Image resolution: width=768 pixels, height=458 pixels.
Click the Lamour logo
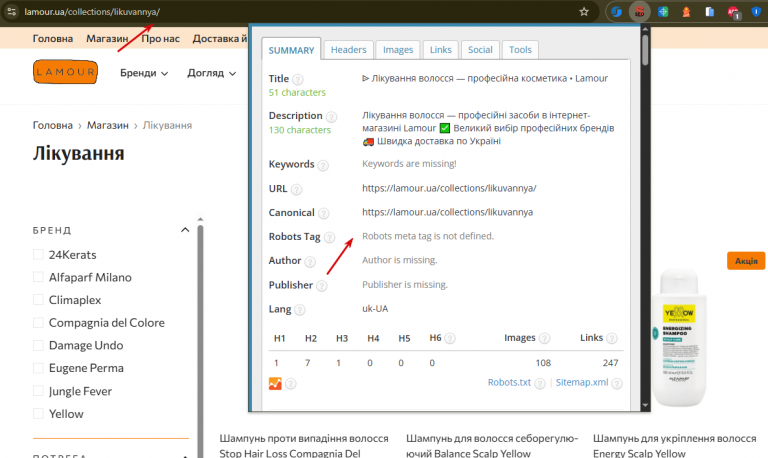(x=65, y=72)
